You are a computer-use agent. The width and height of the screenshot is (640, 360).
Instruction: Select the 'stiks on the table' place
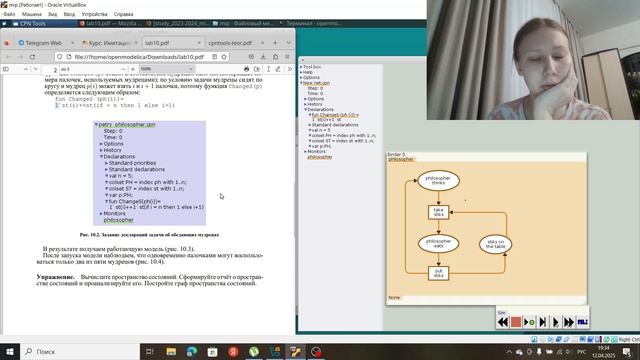coord(496,244)
